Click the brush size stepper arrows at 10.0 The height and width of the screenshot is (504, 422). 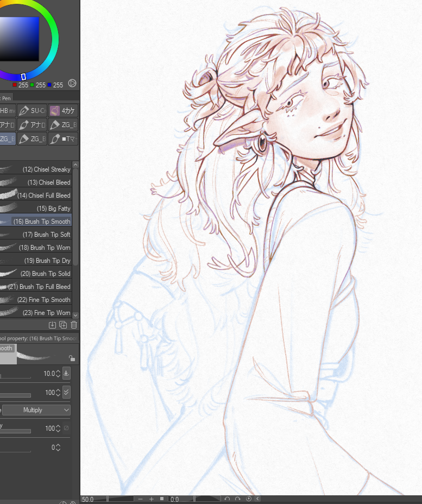pos(58,374)
